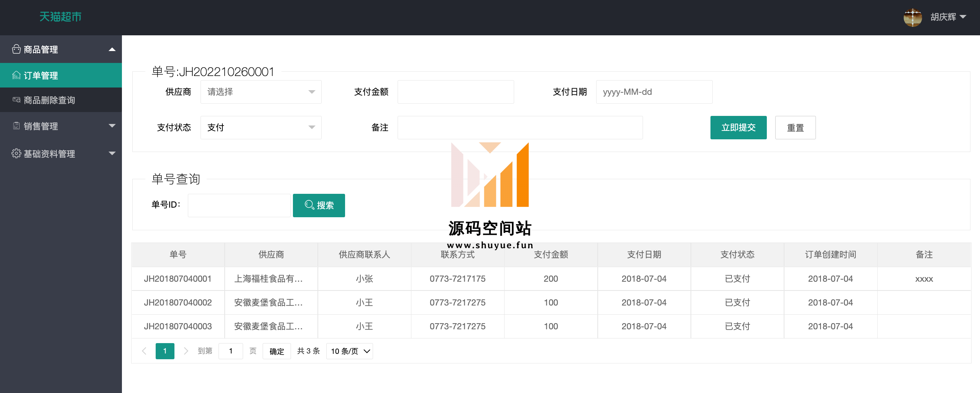This screenshot has width=980, height=393.
Task: Click the 立即提交 button
Action: tap(738, 127)
